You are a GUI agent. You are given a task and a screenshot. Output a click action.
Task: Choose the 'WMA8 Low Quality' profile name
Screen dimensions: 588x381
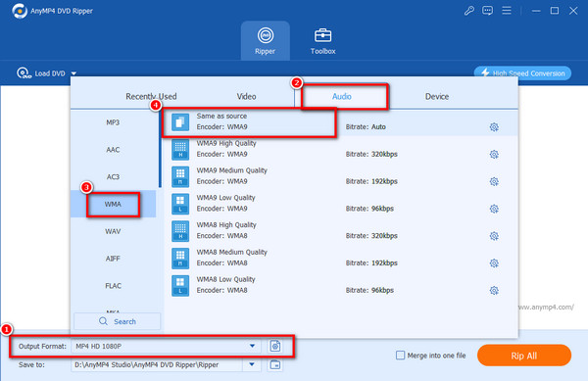tap(225, 279)
